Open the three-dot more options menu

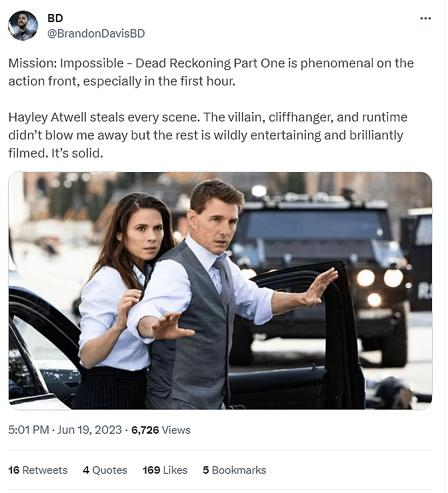tap(425, 19)
